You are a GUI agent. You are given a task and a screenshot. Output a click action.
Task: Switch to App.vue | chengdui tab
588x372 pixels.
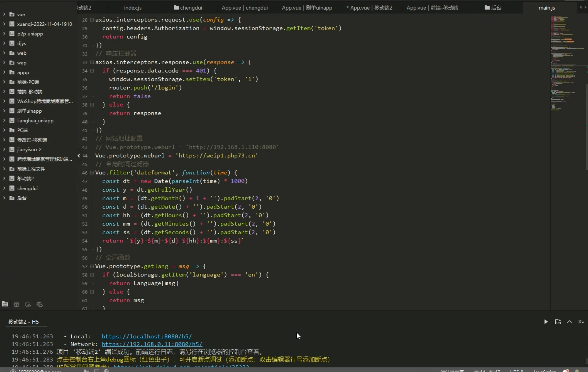pyautogui.click(x=244, y=8)
